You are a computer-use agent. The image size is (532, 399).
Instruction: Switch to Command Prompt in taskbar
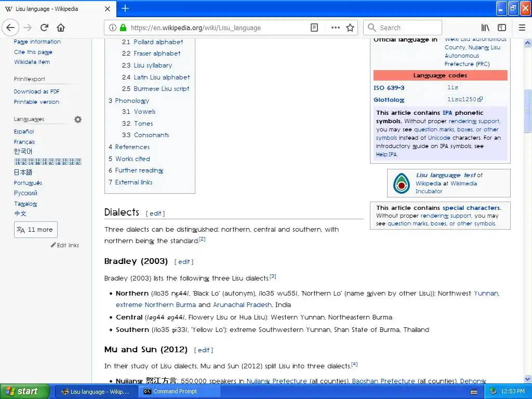179,391
